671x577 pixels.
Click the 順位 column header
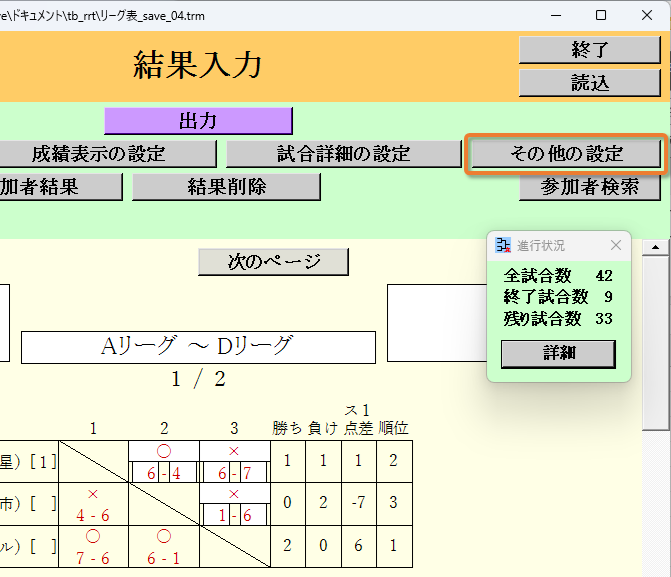pyautogui.click(x=394, y=428)
